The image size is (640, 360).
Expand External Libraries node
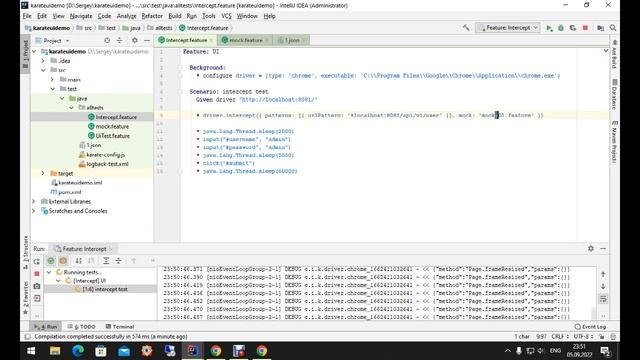pyautogui.click(x=33, y=201)
